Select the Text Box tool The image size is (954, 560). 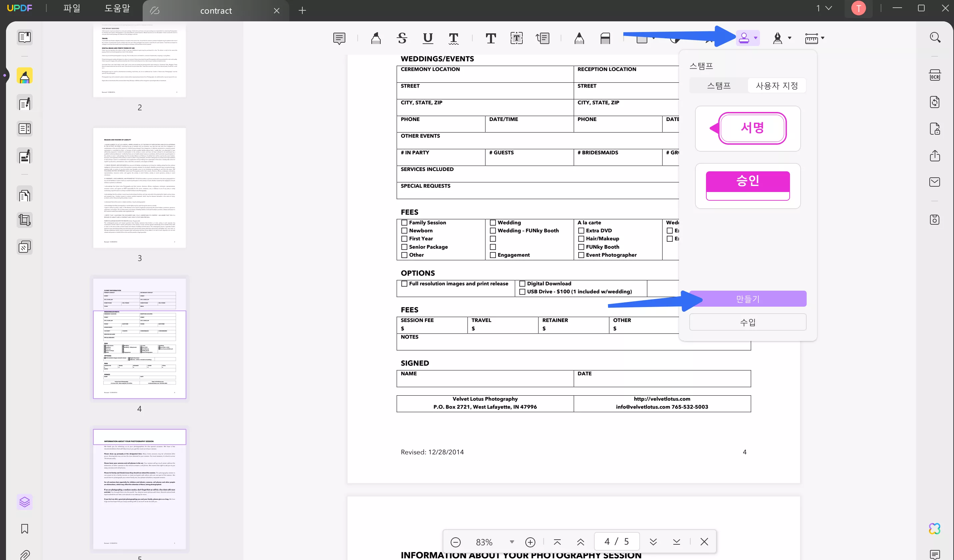516,38
